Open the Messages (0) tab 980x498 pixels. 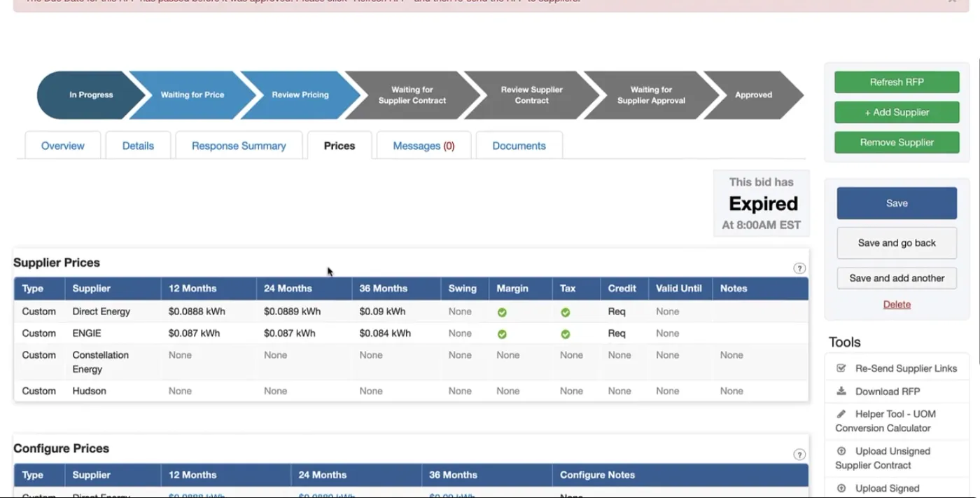click(x=423, y=146)
